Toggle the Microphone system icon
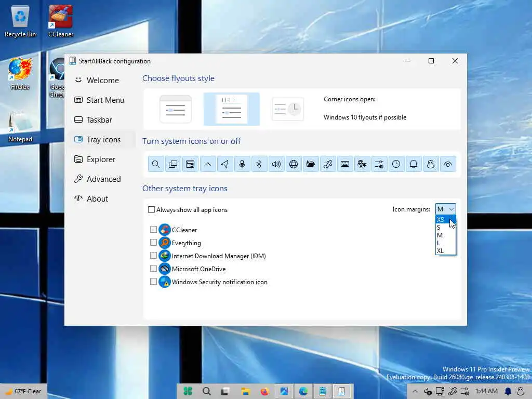This screenshot has height=399, width=532. 242,164
